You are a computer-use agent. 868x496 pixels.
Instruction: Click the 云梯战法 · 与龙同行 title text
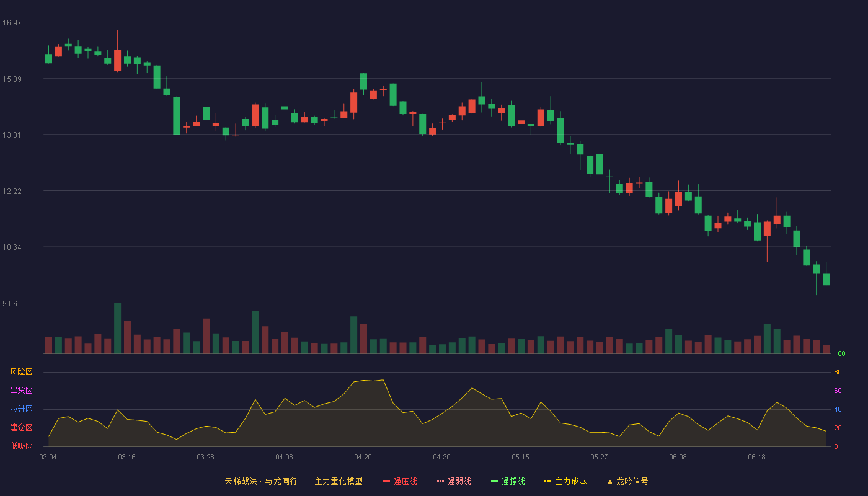pyautogui.click(x=260, y=481)
